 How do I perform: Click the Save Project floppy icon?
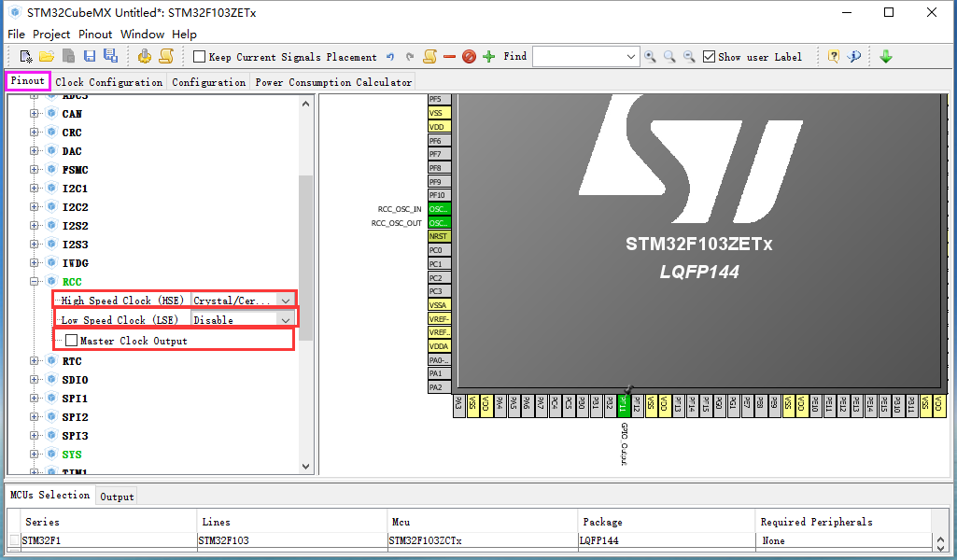click(90, 56)
